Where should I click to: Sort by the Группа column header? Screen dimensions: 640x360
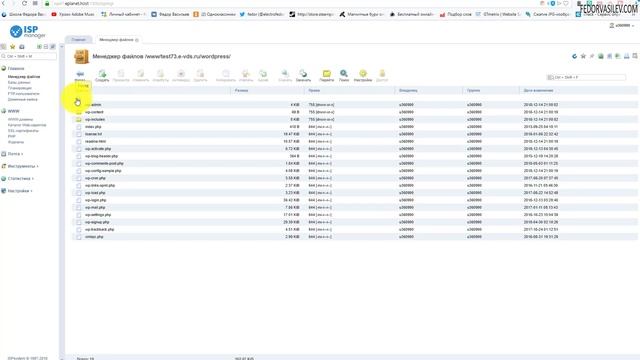473,91
